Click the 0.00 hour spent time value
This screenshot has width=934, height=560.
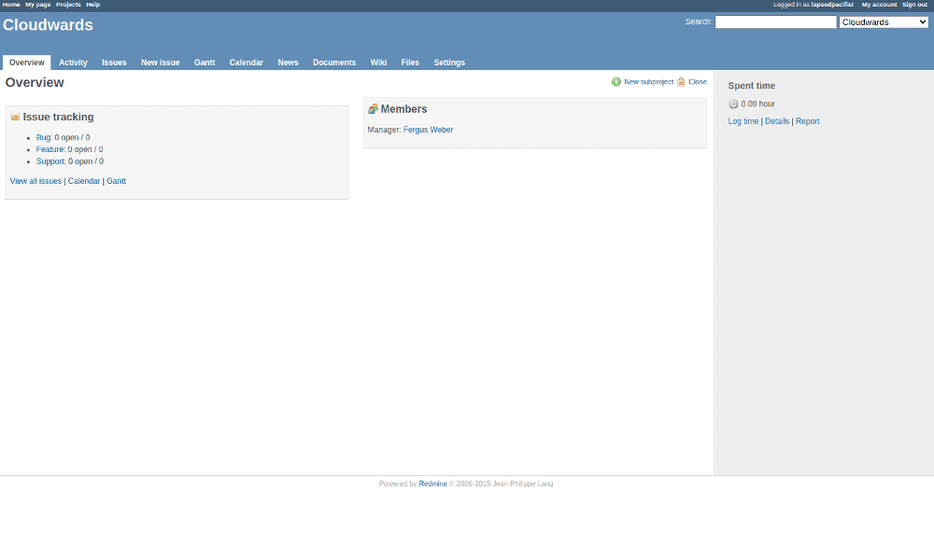click(x=757, y=105)
